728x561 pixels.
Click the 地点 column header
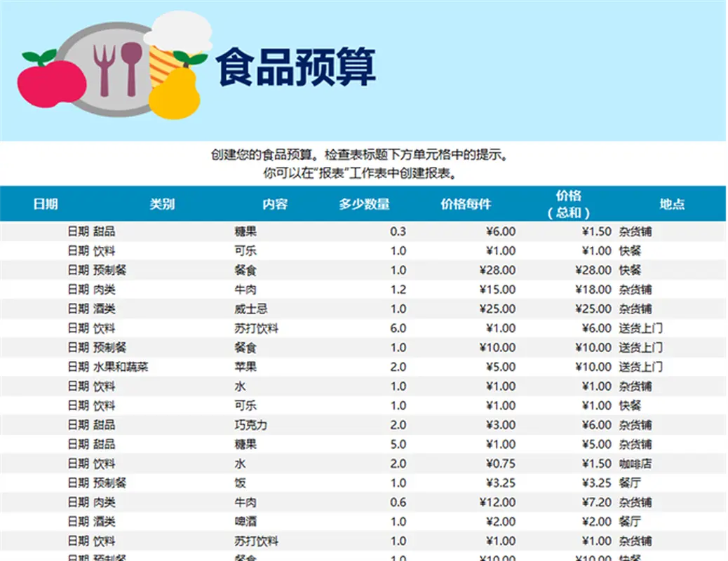tap(671, 204)
